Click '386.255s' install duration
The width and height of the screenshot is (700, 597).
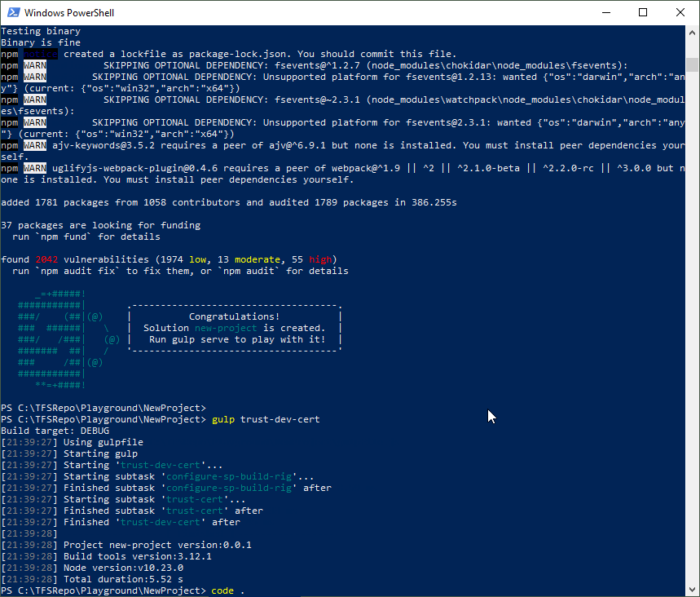click(x=434, y=202)
